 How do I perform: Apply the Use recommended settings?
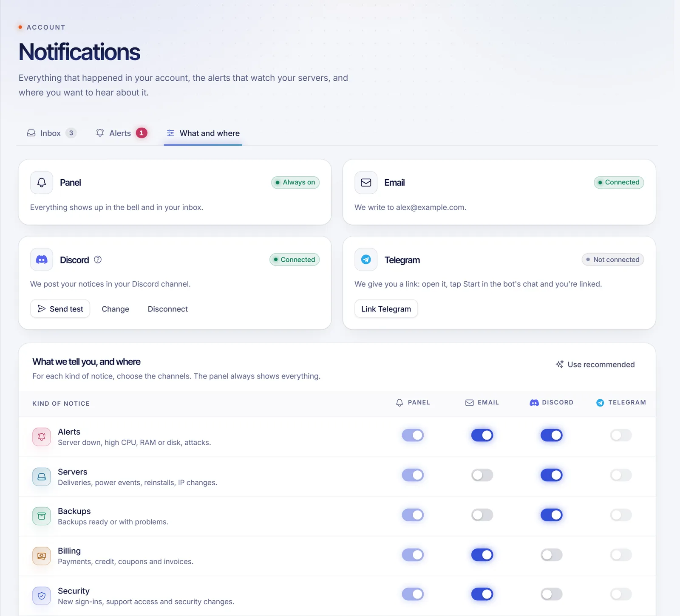coord(595,365)
